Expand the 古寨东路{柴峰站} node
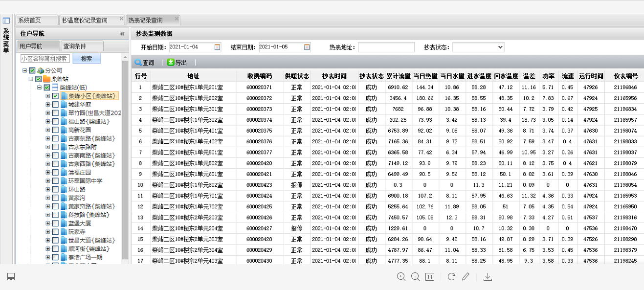Viewport: 644px width, 290px height. pyautogui.click(x=48, y=138)
